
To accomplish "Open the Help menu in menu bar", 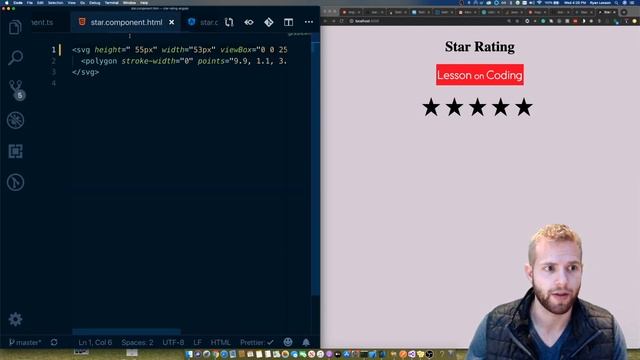I will click(x=144, y=2).
